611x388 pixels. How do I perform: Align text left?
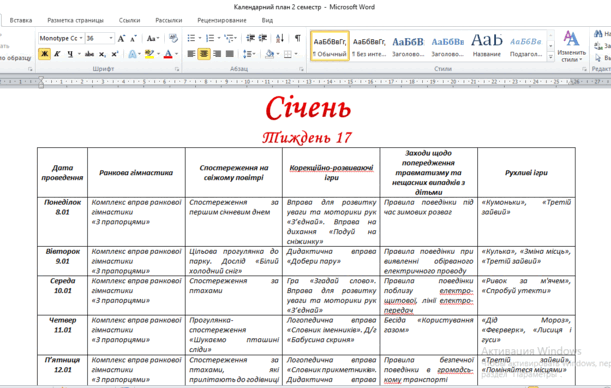[191, 54]
